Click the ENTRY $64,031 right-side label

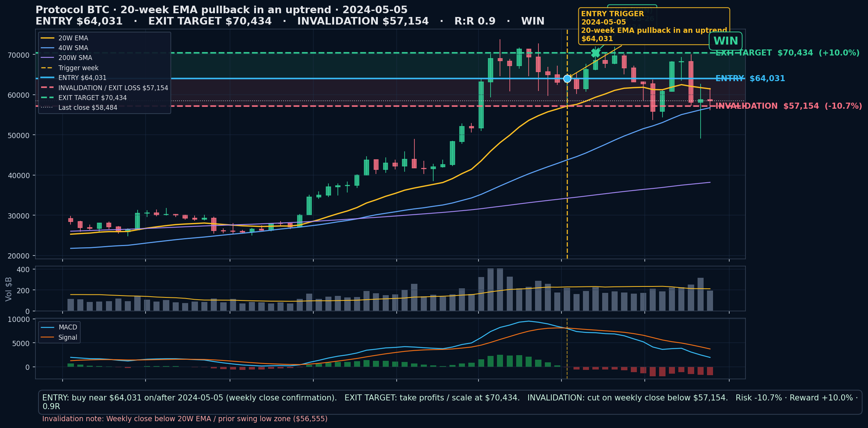tap(750, 79)
